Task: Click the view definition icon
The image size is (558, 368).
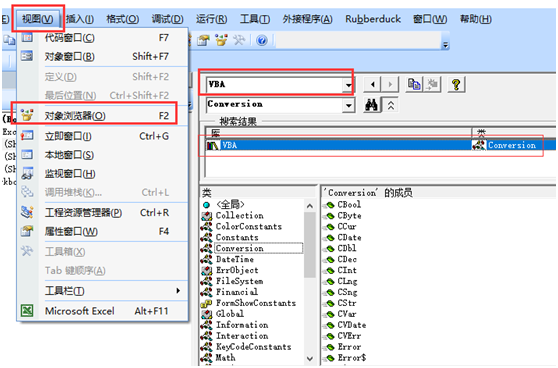Action: tap(432, 84)
